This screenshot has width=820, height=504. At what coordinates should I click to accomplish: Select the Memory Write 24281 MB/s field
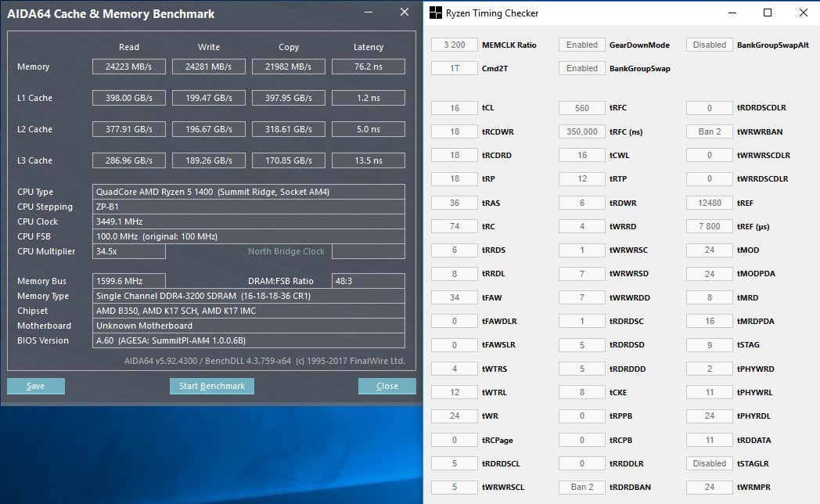click(x=209, y=67)
